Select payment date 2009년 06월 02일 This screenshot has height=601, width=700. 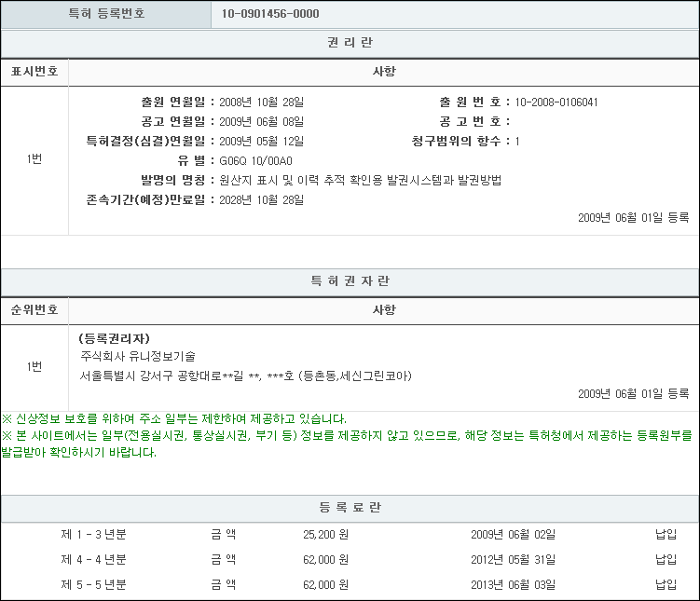(513, 535)
